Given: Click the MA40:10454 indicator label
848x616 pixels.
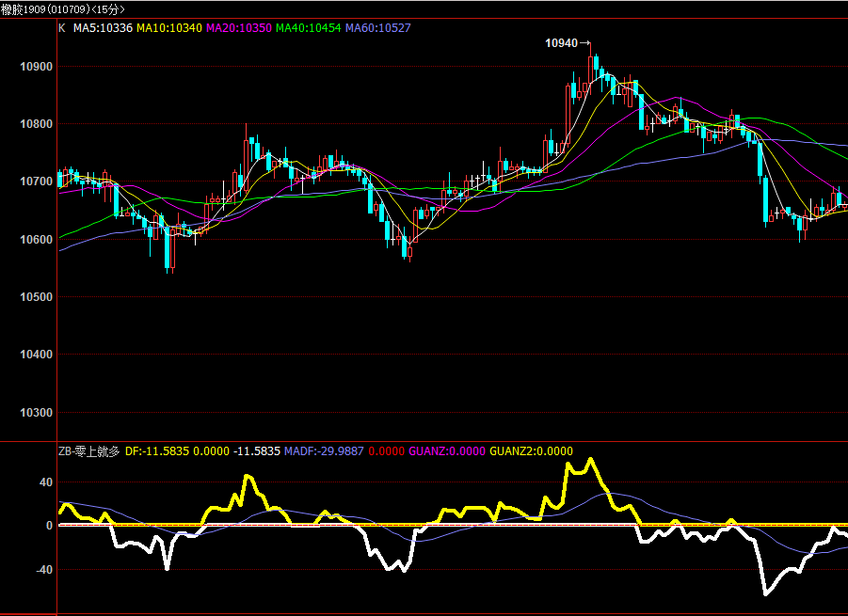Looking at the screenshot, I should pos(309,28).
